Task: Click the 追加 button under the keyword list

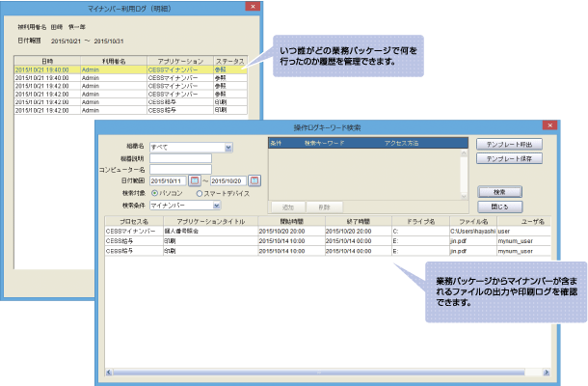Action: click(287, 207)
